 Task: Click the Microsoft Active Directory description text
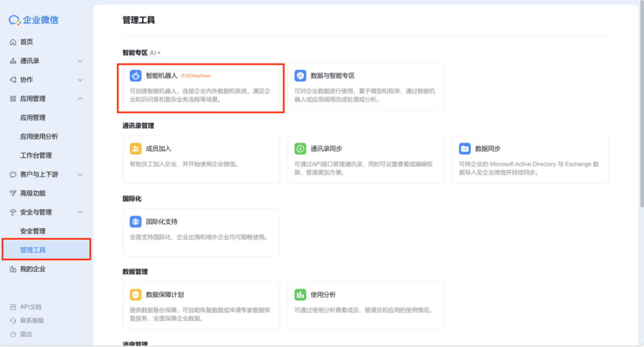coord(528,168)
